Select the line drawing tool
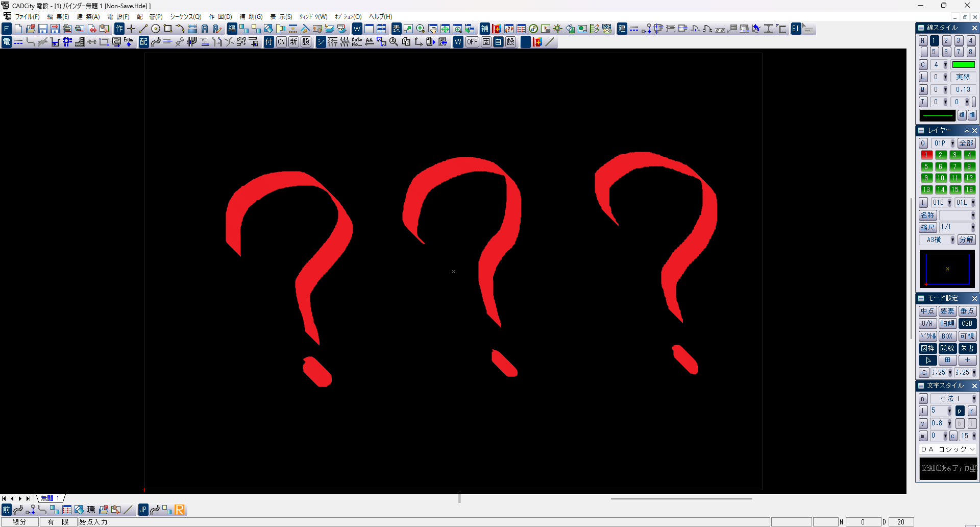 [x=143, y=29]
